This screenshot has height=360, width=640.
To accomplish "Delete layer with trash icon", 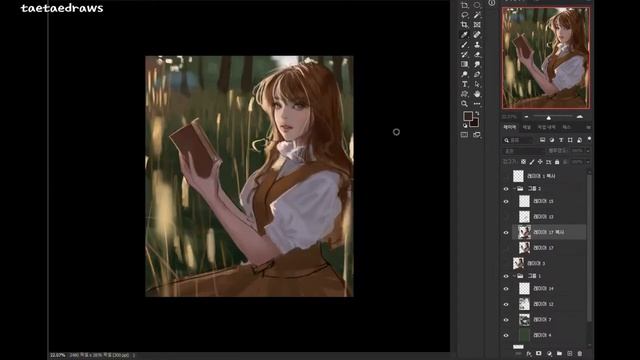I will pos(580,353).
